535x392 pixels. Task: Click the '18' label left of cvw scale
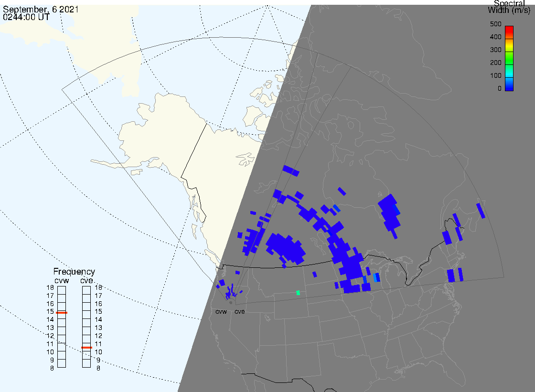pyautogui.click(x=50, y=287)
